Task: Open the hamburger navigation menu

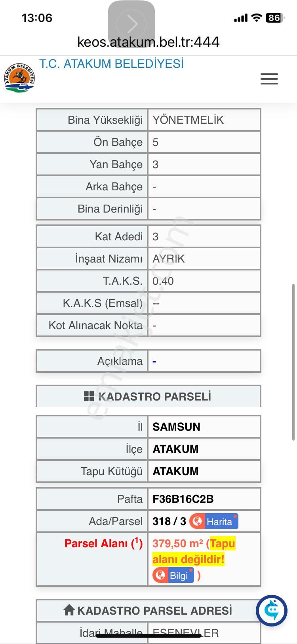Action: tap(269, 79)
